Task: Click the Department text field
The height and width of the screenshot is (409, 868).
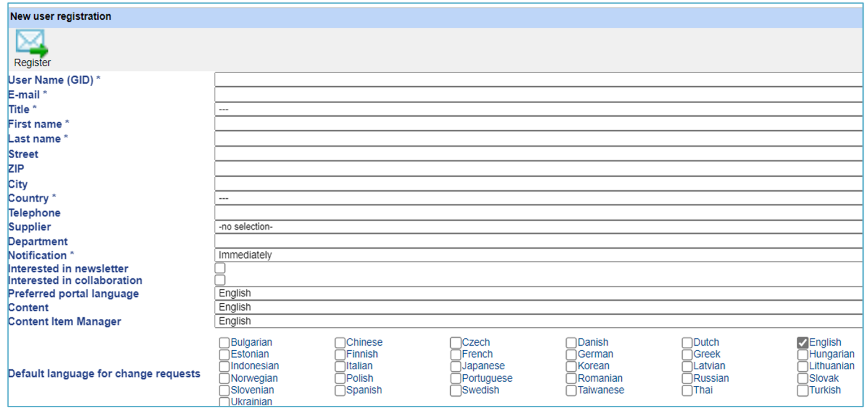Action: click(538, 241)
